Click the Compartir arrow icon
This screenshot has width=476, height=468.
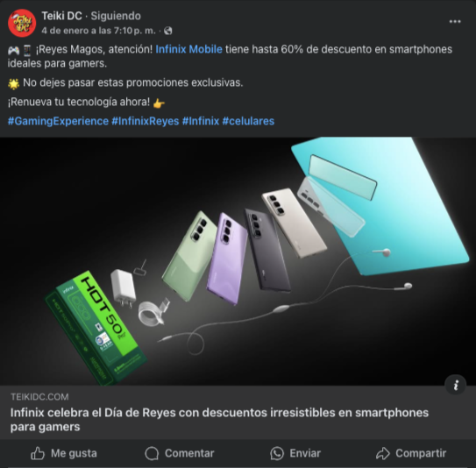382,453
